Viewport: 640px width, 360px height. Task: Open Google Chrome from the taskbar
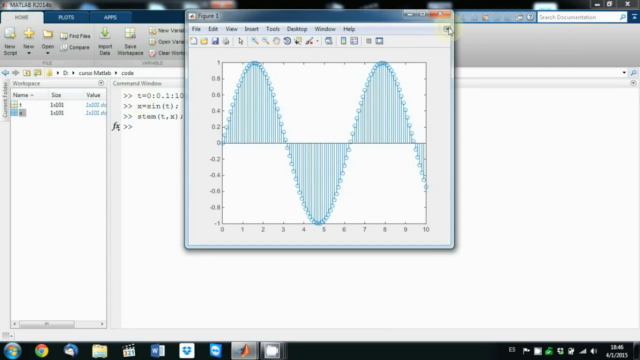[41, 351]
